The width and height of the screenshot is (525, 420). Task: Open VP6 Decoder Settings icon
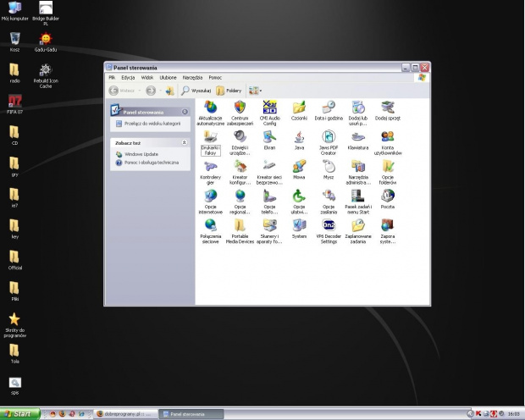pyautogui.click(x=329, y=231)
